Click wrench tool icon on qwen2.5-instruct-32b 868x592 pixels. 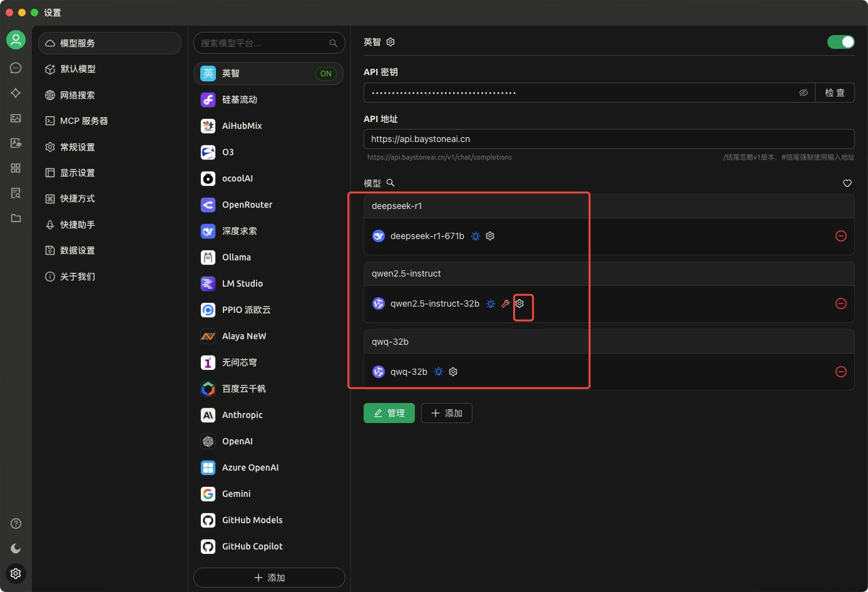[506, 304]
